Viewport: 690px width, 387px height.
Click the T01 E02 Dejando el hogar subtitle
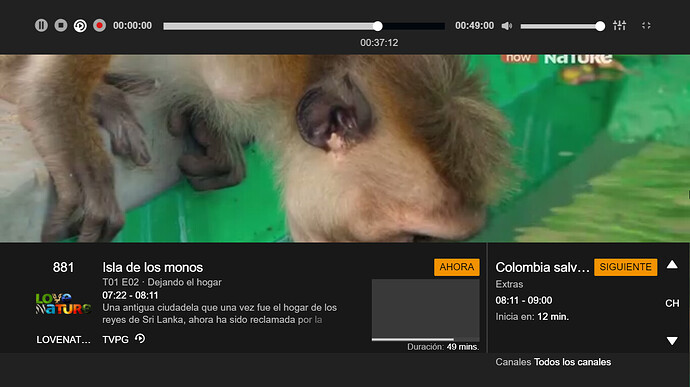162,282
